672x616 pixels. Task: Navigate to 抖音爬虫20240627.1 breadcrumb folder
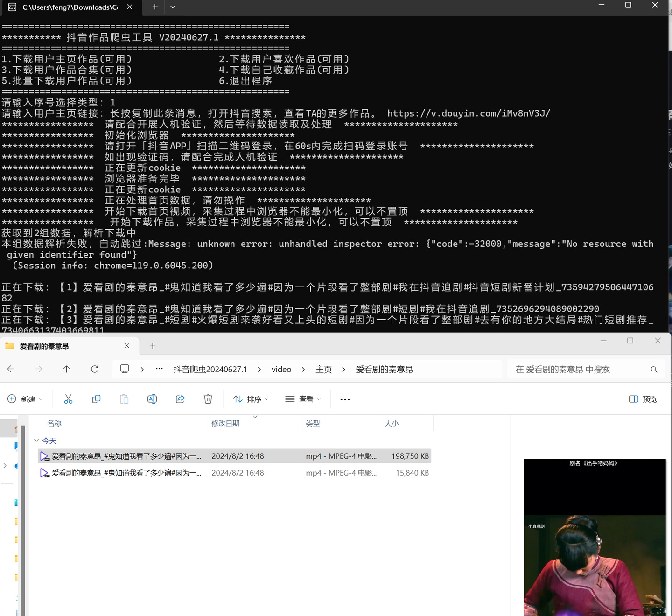[x=210, y=370]
